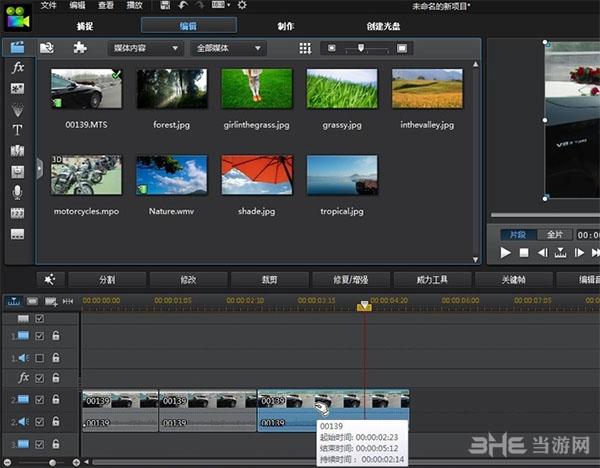Click the fit movie to timeline icon

68,302
